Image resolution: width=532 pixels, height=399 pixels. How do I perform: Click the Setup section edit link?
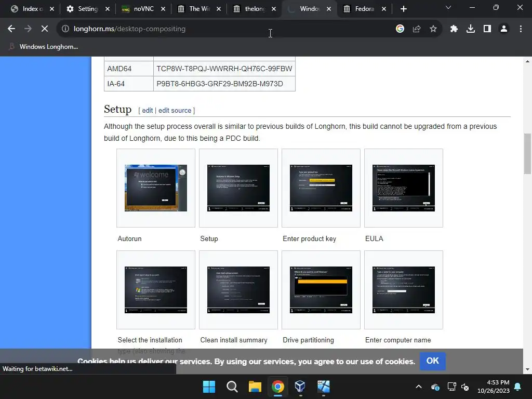point(147,110)
